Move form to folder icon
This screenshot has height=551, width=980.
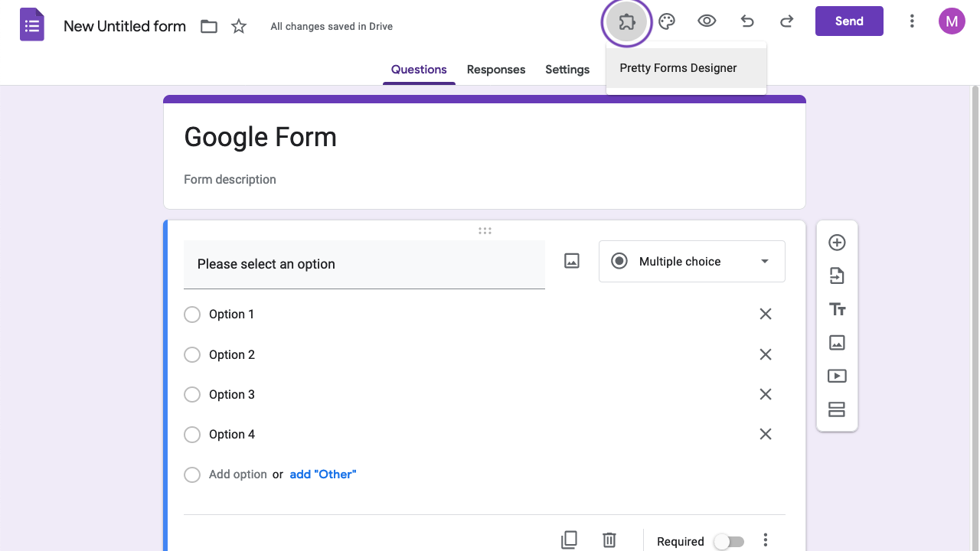pyautogui.click(x=209, y=27)
